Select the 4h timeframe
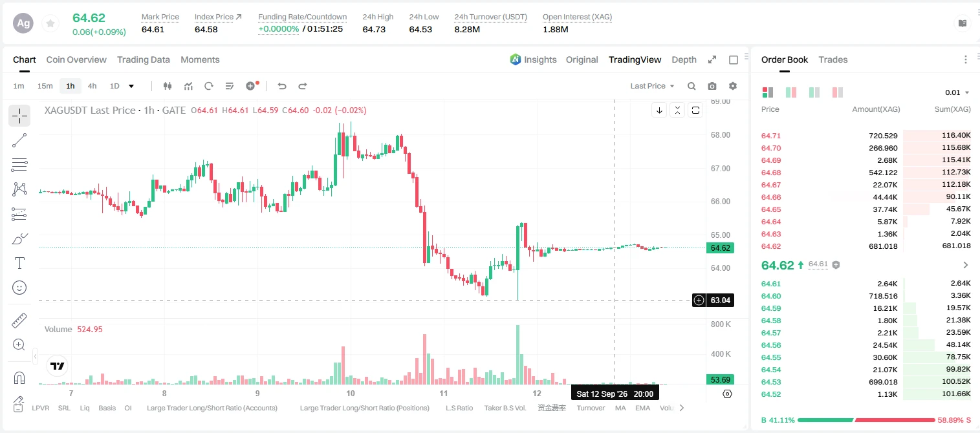The image size is (980, 433). tap(92, 86)
